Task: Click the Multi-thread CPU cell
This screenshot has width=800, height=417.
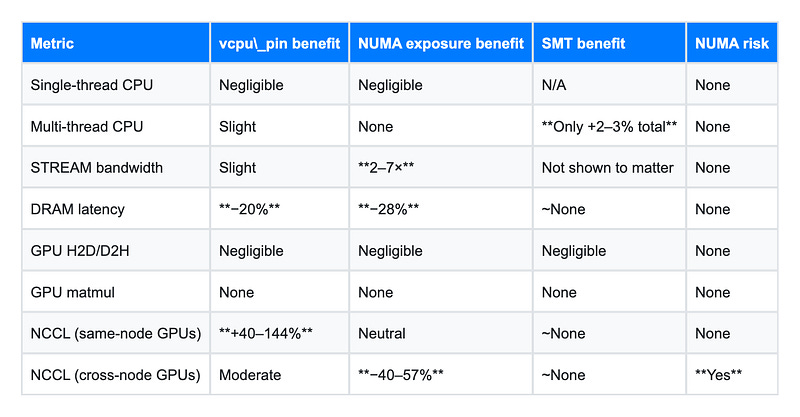Action: tap(116, 126)
